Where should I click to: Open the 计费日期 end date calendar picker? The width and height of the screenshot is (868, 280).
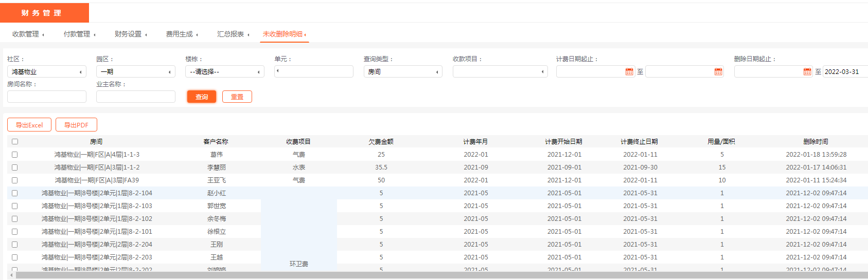(x=718, y=72)
